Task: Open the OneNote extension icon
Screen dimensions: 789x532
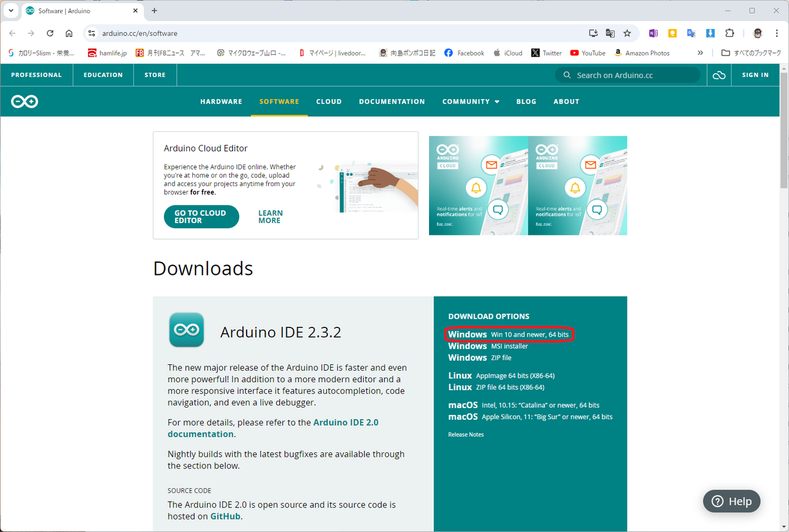Action: pyautogui.click(x=653, y=33)
